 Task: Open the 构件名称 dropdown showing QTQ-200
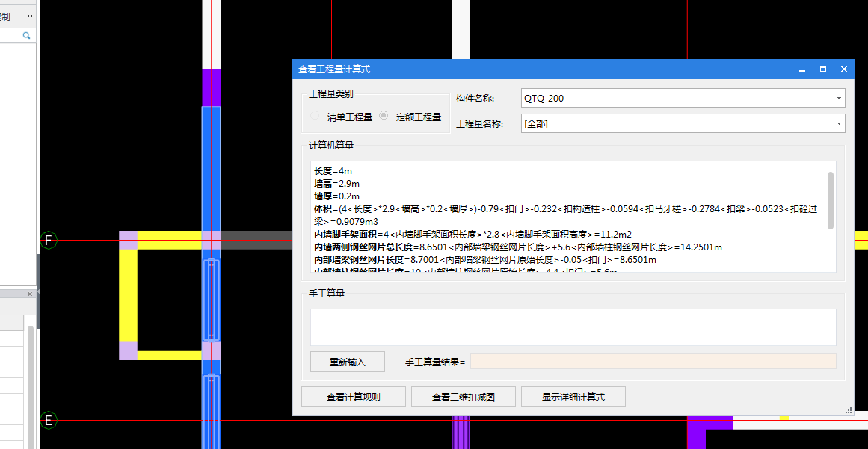coord(683,98)
